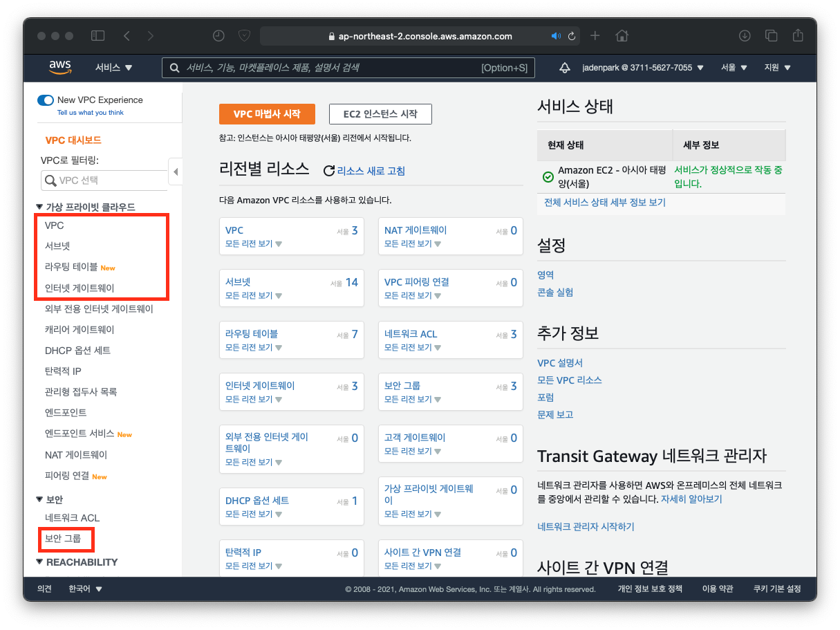Click the refresh resources circular arrow icon
The width and height of the screenshot is (840, 630).
pos(329,171)
